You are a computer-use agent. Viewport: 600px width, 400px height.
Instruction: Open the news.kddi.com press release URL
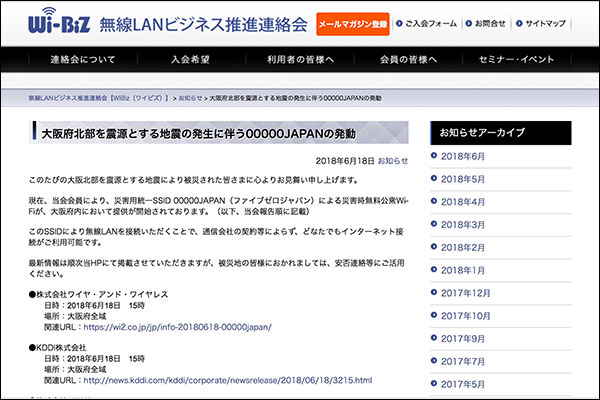click(x=227, y=381)
